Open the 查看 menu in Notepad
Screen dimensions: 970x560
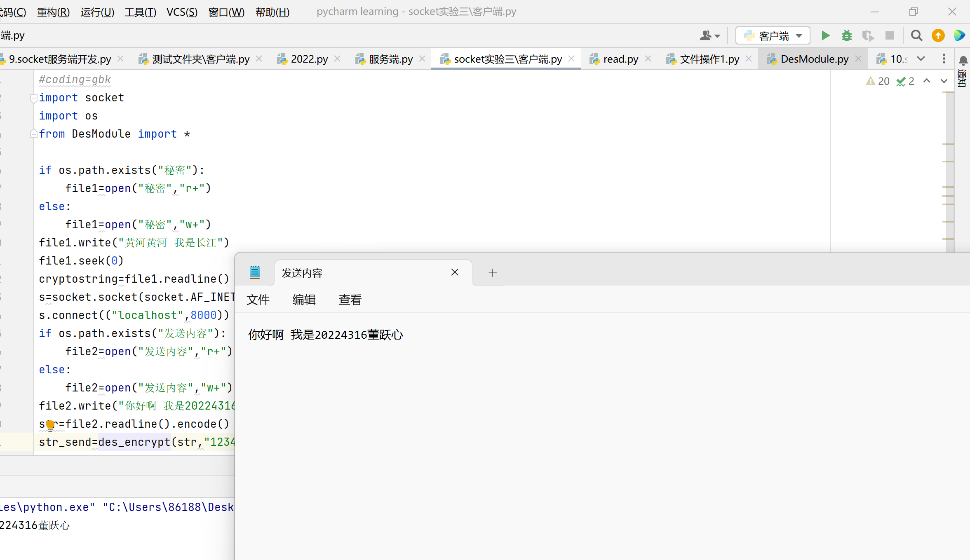349,300
